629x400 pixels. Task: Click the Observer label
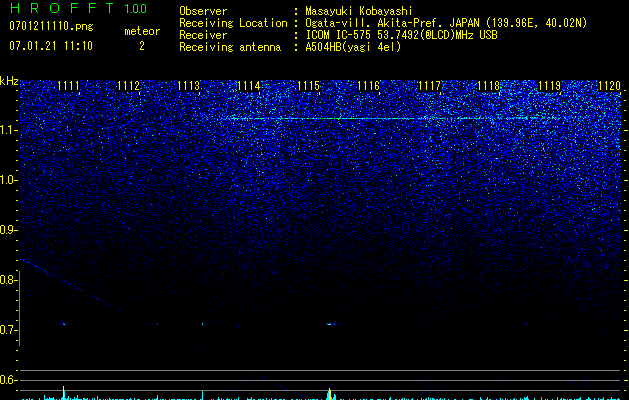[x=203, y=11]
